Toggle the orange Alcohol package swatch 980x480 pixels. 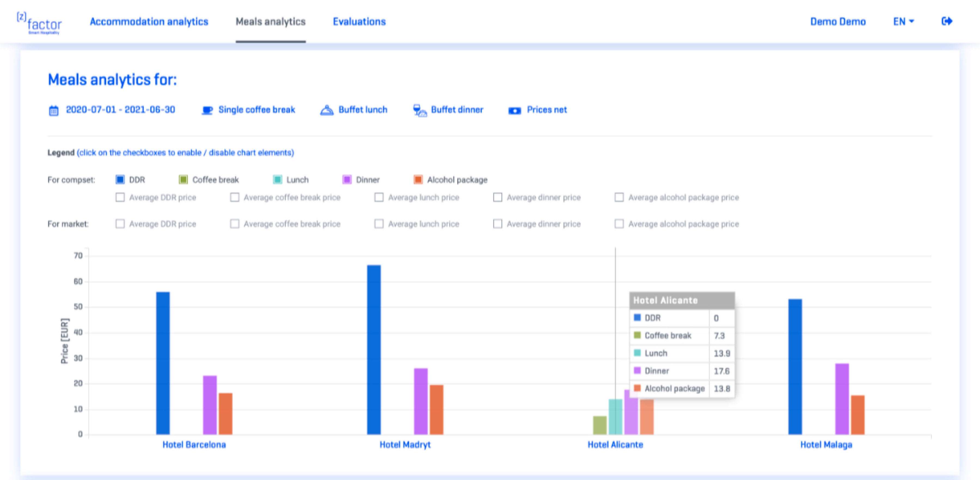pos(418,180)
